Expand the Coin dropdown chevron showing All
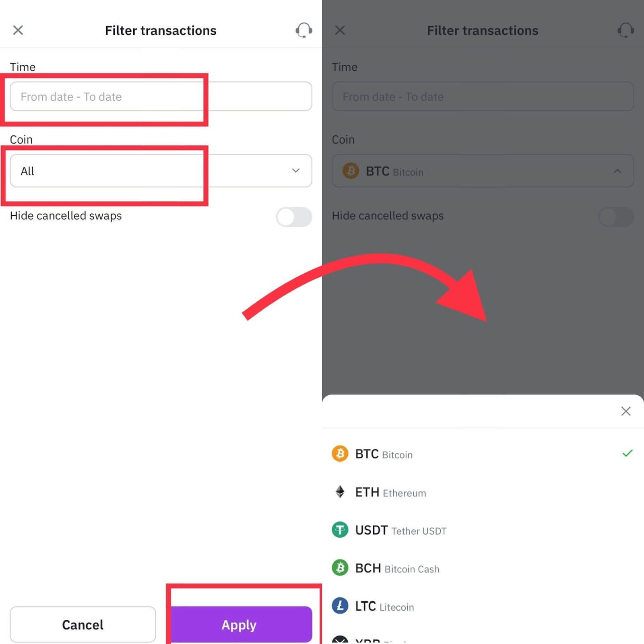This screenshot has width=644, height=644. click(x=296, y=171)
